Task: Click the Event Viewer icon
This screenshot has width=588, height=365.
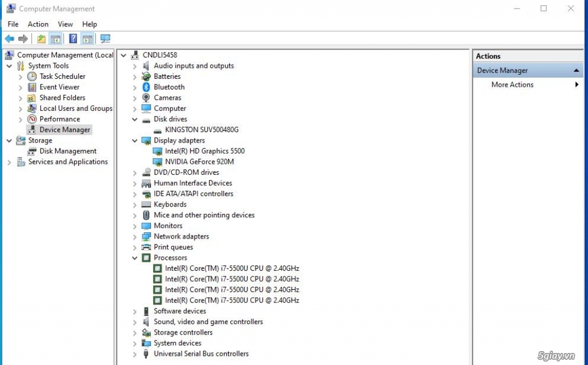Action: pos(32,87)
